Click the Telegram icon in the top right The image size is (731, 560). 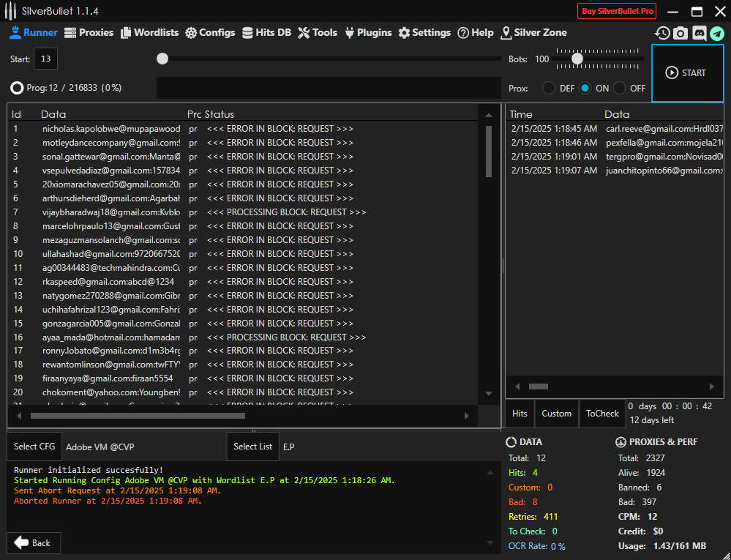[717, 33]
